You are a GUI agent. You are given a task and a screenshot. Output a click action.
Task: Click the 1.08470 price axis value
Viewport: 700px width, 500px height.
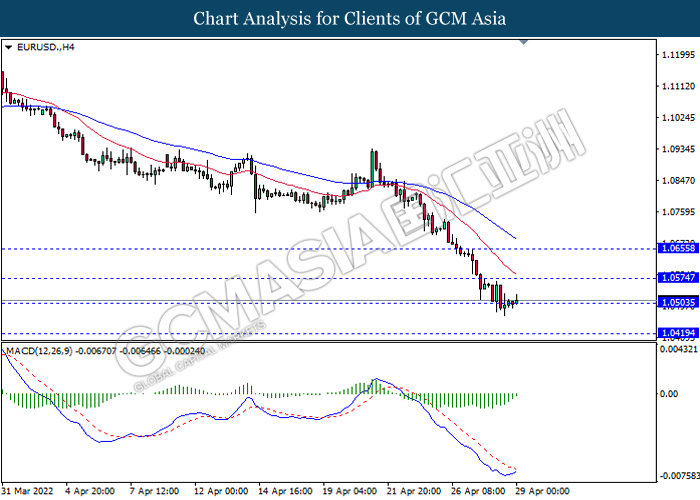[x=678, y=180]
